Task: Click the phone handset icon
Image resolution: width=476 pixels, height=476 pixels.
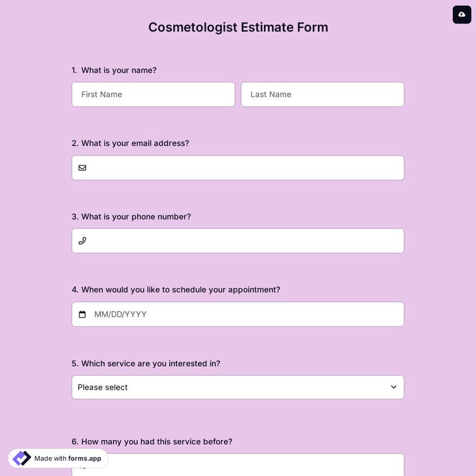Action: [82, 241]
